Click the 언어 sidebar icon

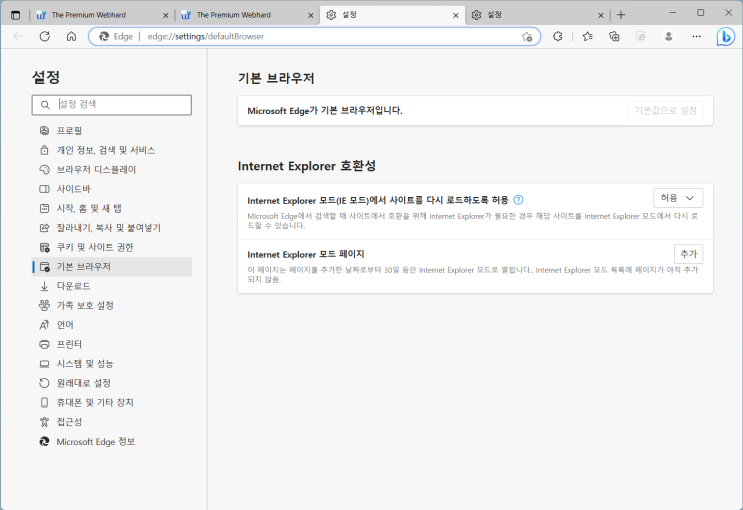[x=45, y=325]
